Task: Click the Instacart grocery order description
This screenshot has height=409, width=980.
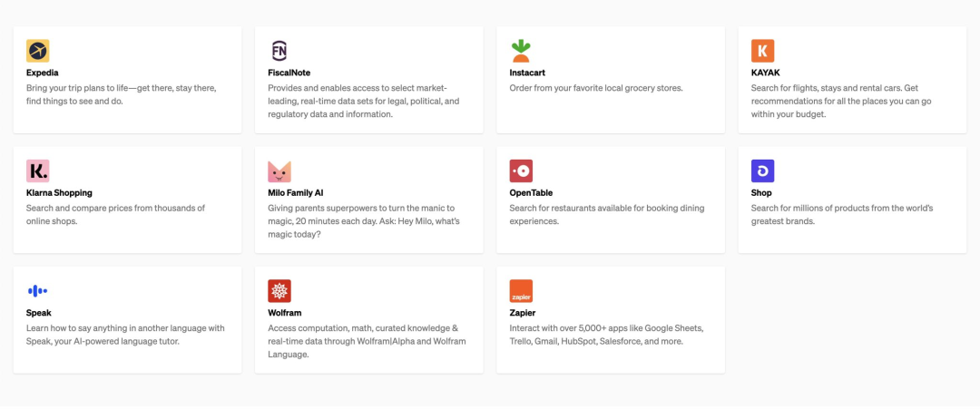Action: [x=595, y=88]
